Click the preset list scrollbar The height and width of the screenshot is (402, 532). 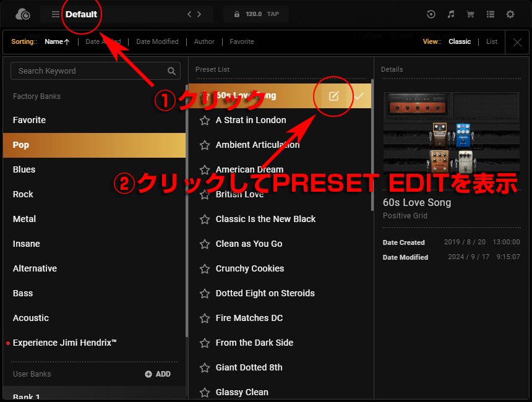pos(372,145)
